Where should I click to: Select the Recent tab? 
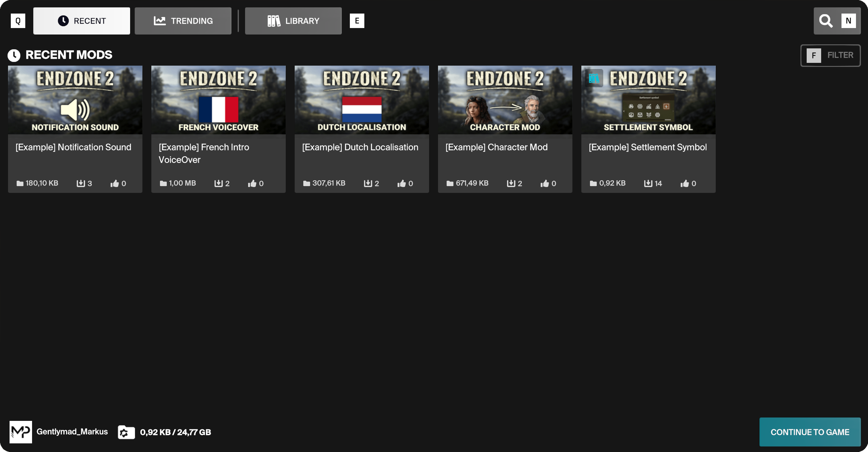point(82,21)
